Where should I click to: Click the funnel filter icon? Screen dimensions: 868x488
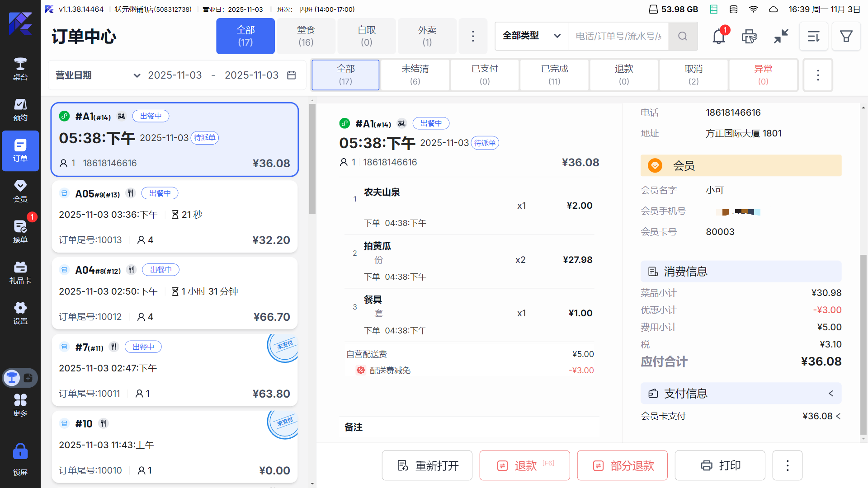[x=846, y=36]
